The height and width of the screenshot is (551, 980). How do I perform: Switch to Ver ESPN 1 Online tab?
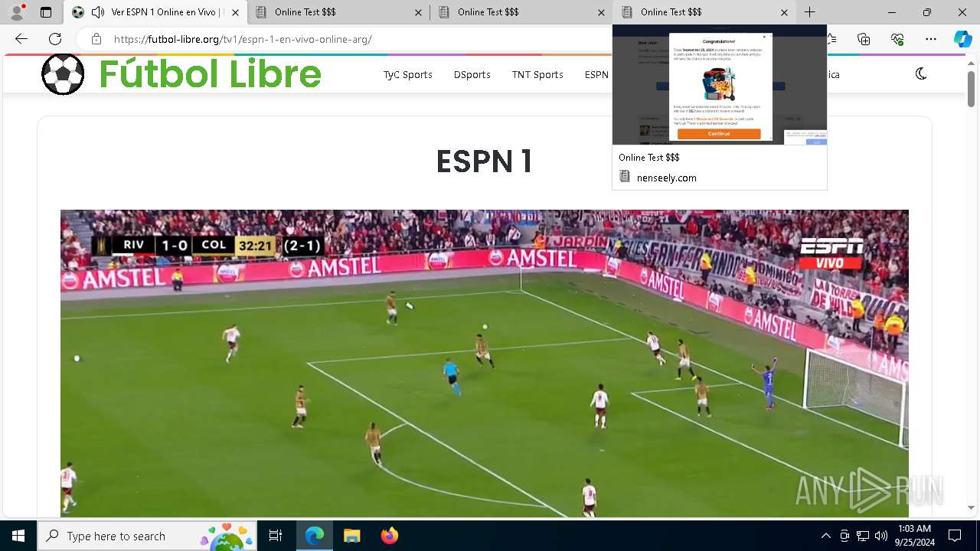click(x=156, y=12)
